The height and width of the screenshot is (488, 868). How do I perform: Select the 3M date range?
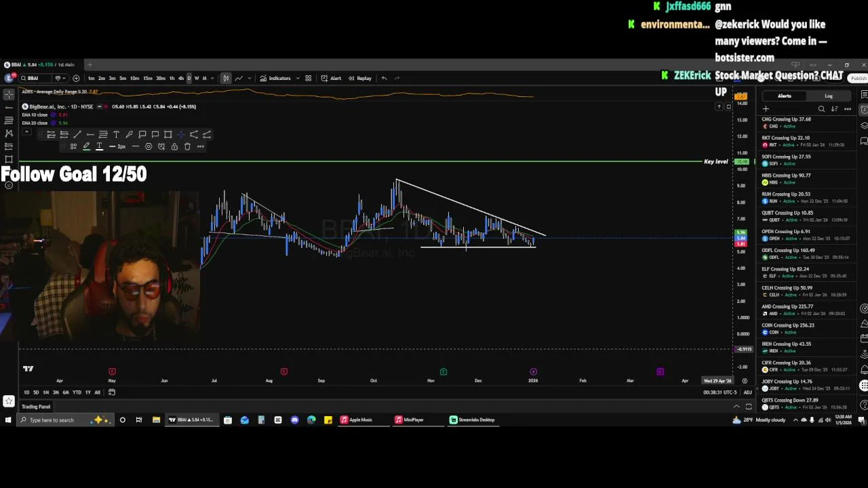coord(56,392)
